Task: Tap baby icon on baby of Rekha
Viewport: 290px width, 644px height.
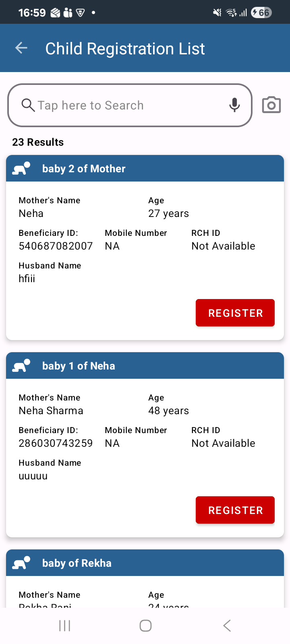Action: [21, 563]
